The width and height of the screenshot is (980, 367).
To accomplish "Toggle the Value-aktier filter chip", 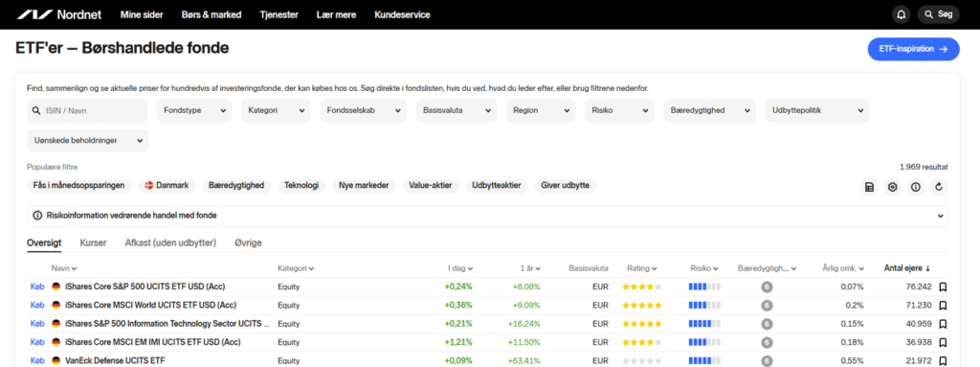I will tap(431, 186).
